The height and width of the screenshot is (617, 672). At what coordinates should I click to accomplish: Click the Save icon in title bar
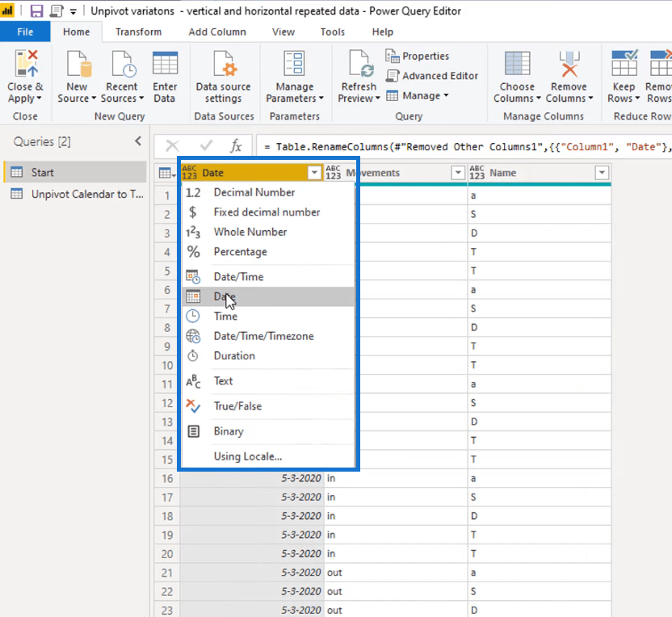tap(36, 10)
